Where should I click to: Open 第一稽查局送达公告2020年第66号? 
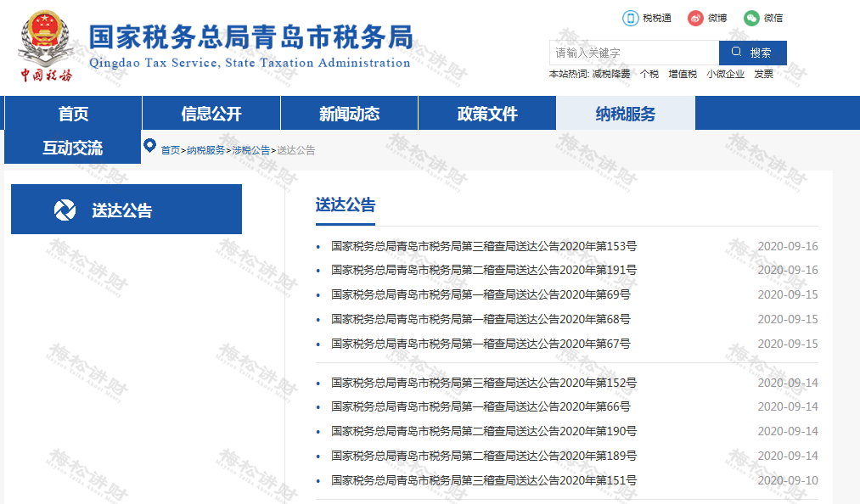click(x=481, y=406)
